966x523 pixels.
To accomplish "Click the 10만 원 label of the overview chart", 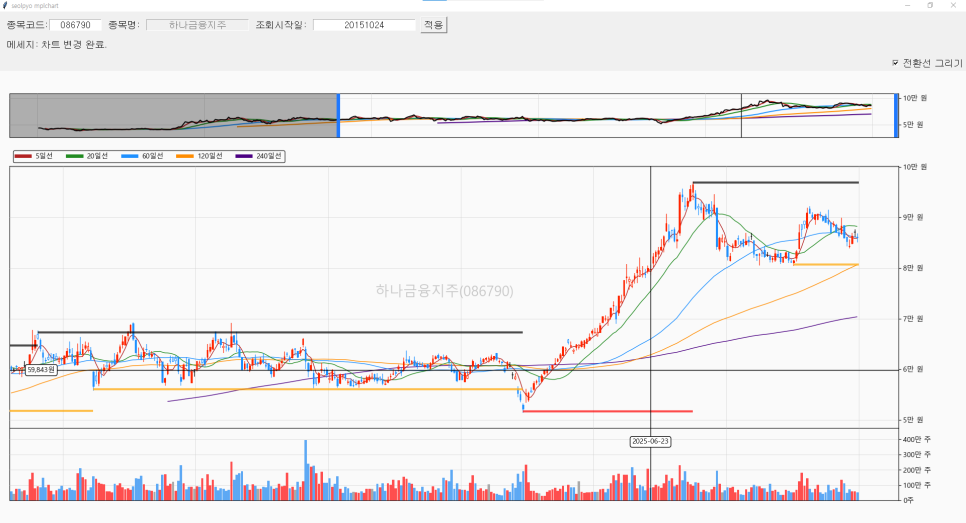I will coord(914,98).
